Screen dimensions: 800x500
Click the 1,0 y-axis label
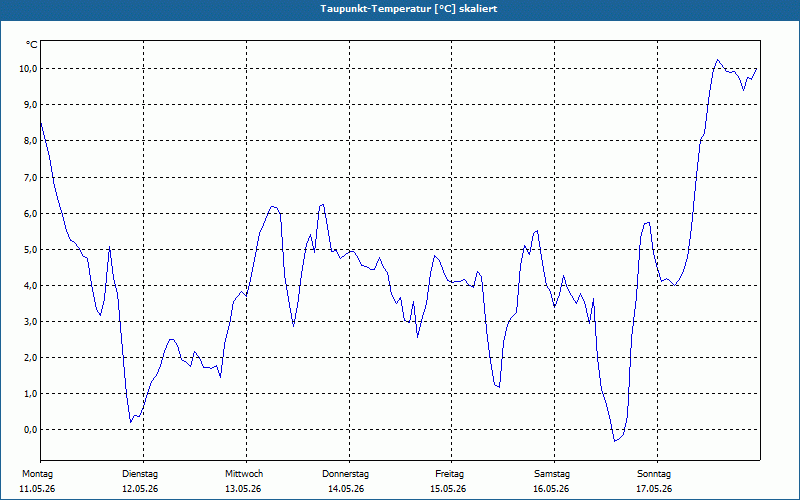29,393
